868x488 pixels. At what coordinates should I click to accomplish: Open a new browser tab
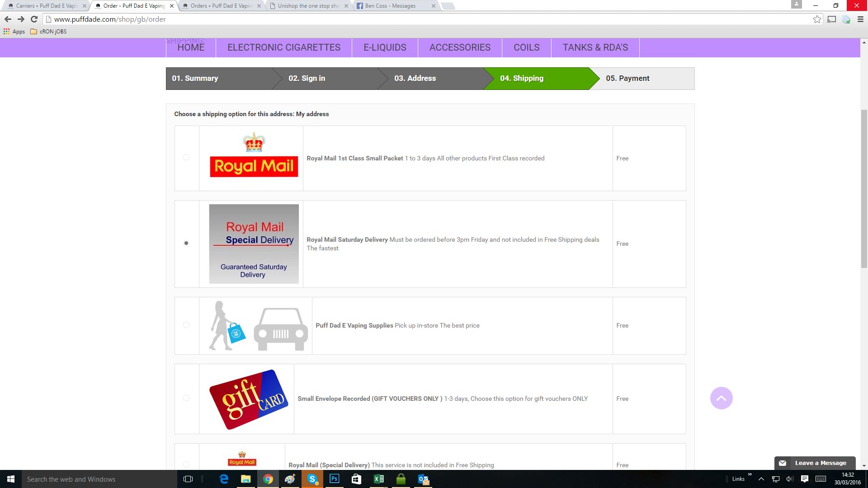[448, 6]
